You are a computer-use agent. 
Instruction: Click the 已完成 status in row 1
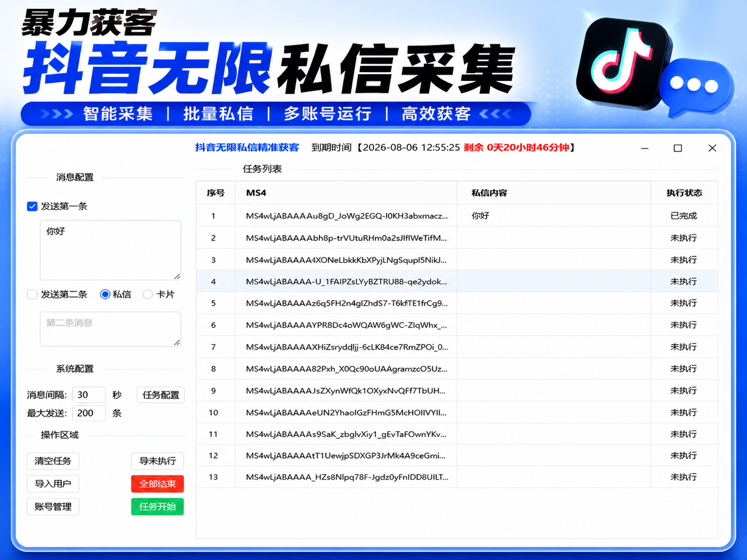pyautogui.click(x=684, y=216)
